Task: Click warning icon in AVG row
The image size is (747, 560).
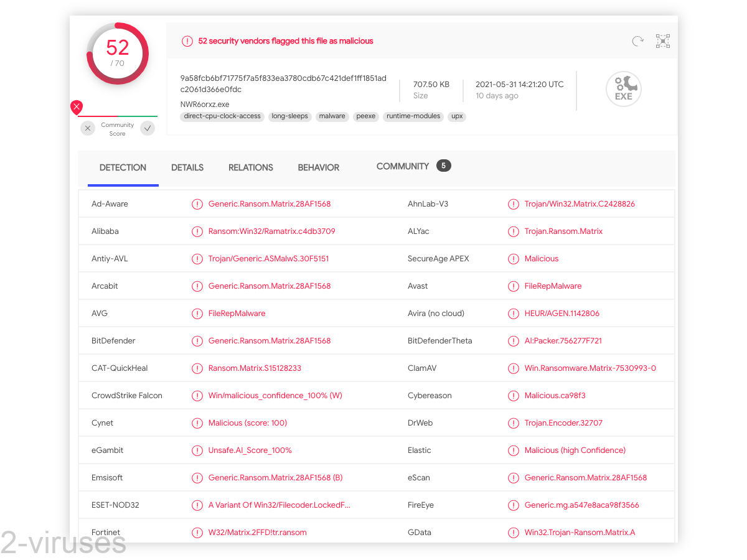Action: (197, 314)
